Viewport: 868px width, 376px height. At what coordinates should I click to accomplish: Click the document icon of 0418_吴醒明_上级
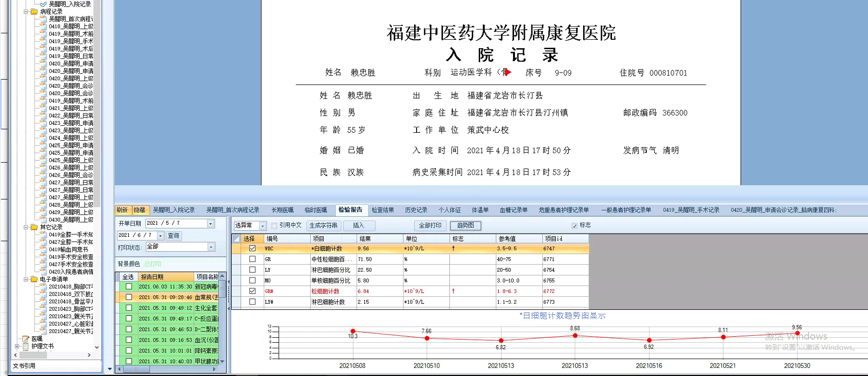tap(43, 26)
